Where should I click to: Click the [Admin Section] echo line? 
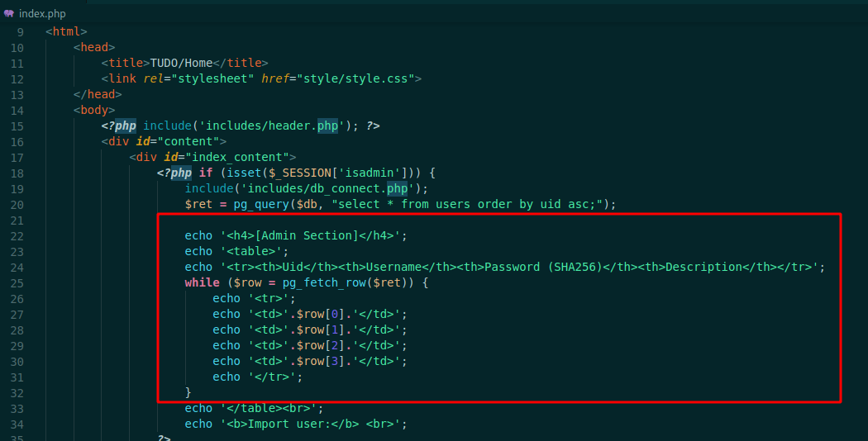point(296,235)
